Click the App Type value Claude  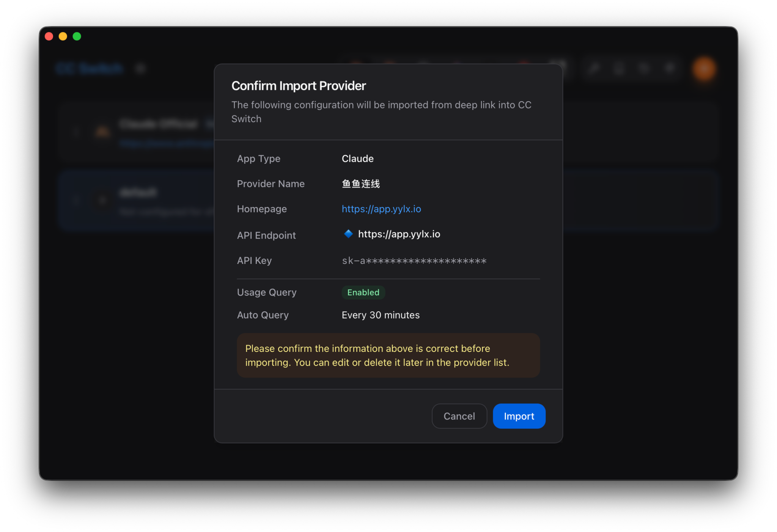click(x=357, y=159)
